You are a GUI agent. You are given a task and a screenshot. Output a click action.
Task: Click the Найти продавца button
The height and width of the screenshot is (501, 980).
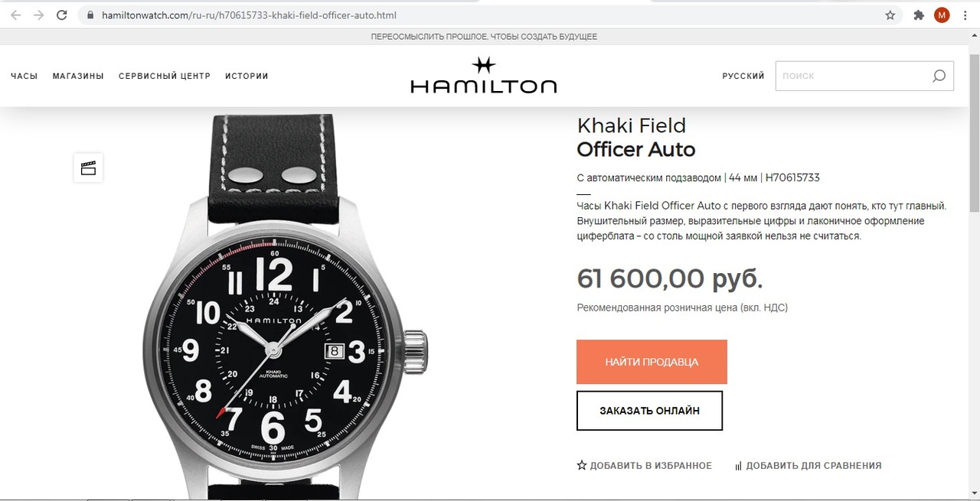[652, 362]
